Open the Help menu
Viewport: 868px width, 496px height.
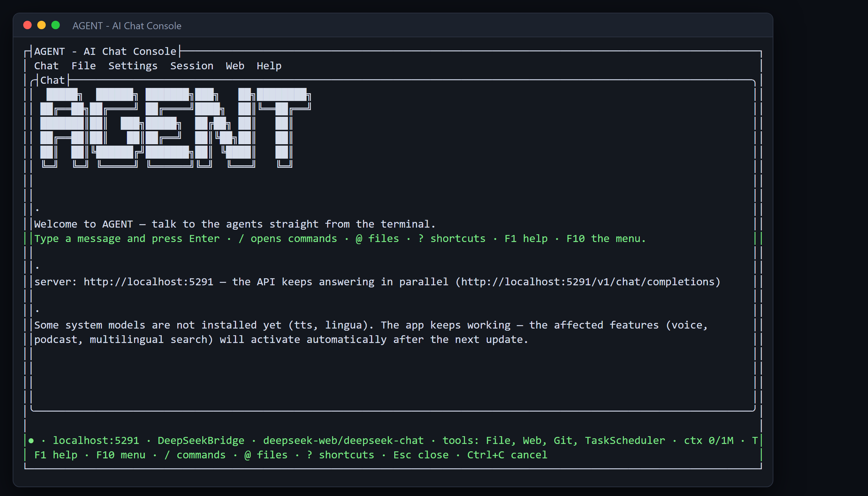(x=269, y=66)
